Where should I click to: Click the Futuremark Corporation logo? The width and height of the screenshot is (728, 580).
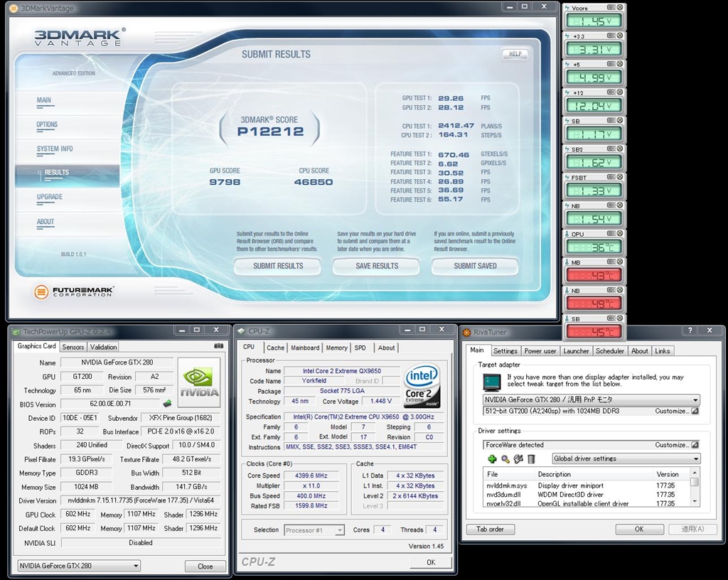(x=74, y=291)
